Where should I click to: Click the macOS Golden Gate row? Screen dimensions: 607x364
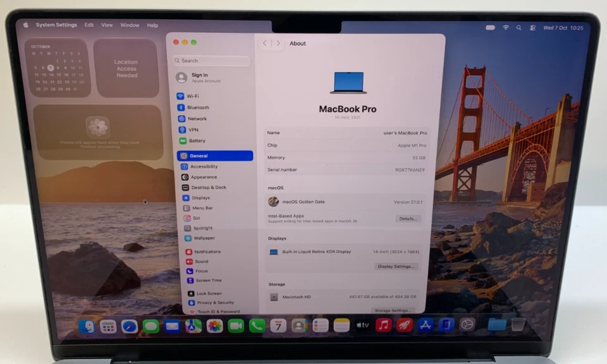(x=345, y=202)
